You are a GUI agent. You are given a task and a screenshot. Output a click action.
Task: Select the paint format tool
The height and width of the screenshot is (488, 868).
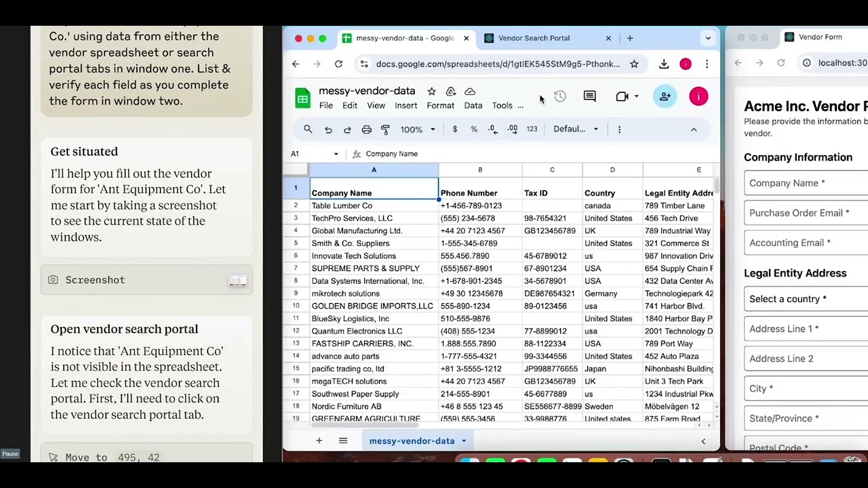385,129
